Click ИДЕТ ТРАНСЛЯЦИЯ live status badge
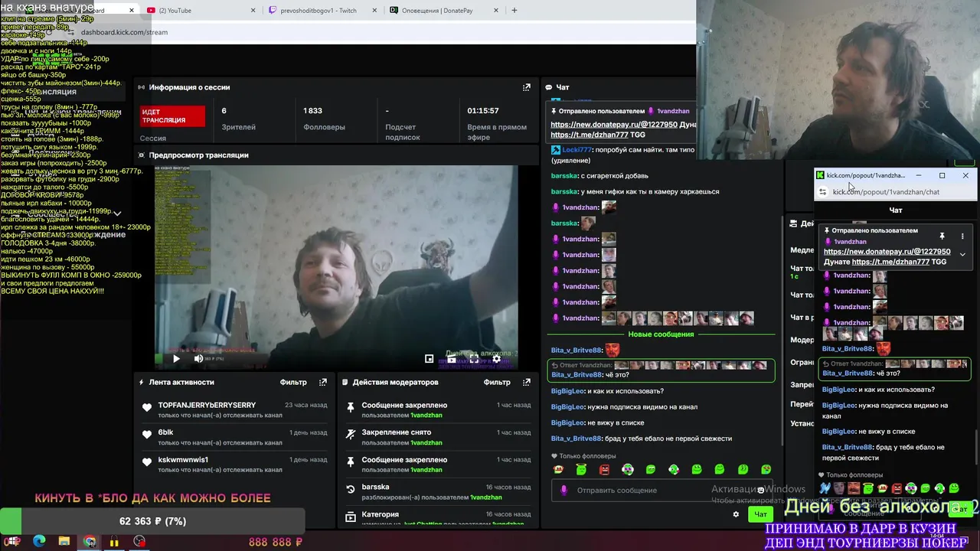 (x=172, y=116)
